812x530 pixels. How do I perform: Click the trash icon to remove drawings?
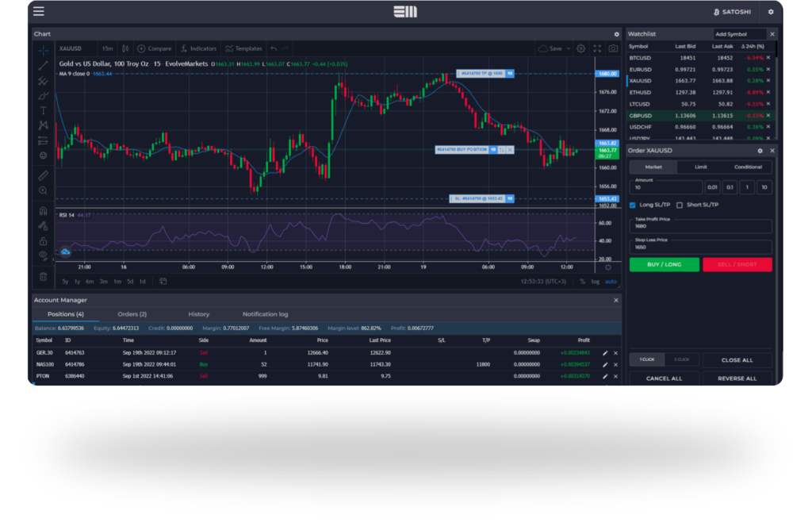(x=43, y=276)
